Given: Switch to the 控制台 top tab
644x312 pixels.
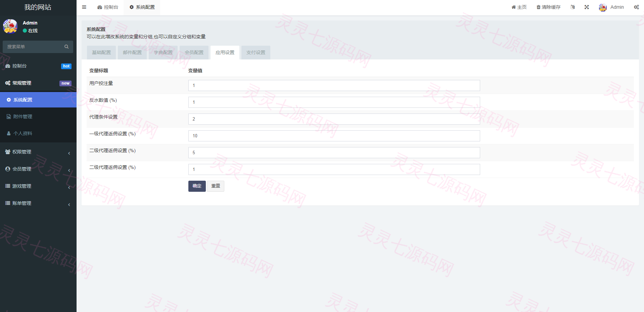Looking at the screenshot, I should tap(108, 7).
